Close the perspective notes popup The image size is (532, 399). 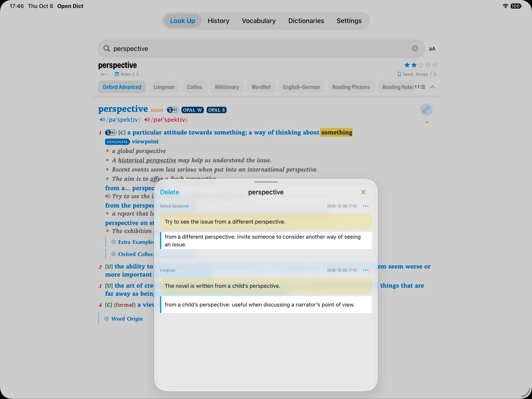coord(363,192)
